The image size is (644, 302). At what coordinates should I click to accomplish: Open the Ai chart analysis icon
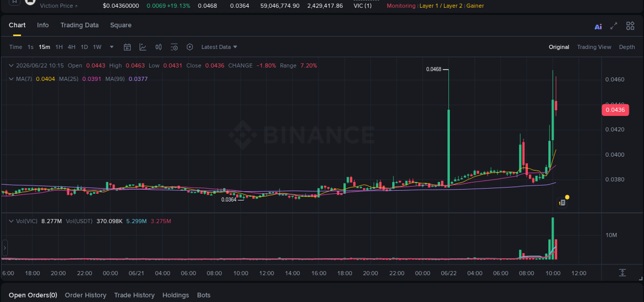(598, 26)
